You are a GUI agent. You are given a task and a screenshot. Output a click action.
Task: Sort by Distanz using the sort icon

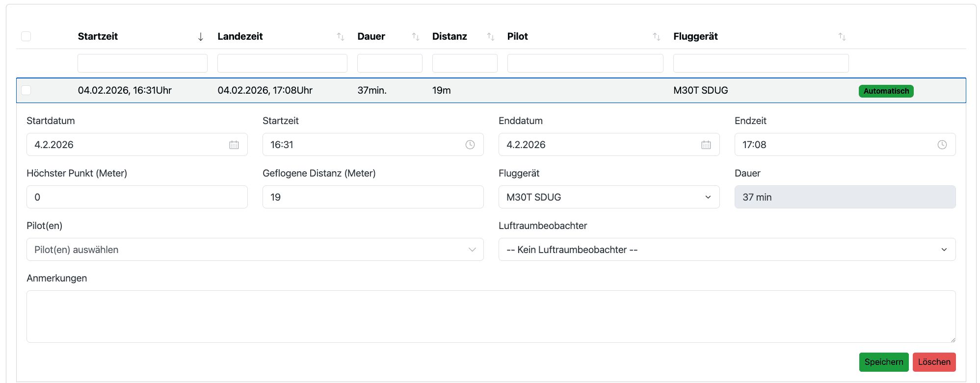(490, 37)
